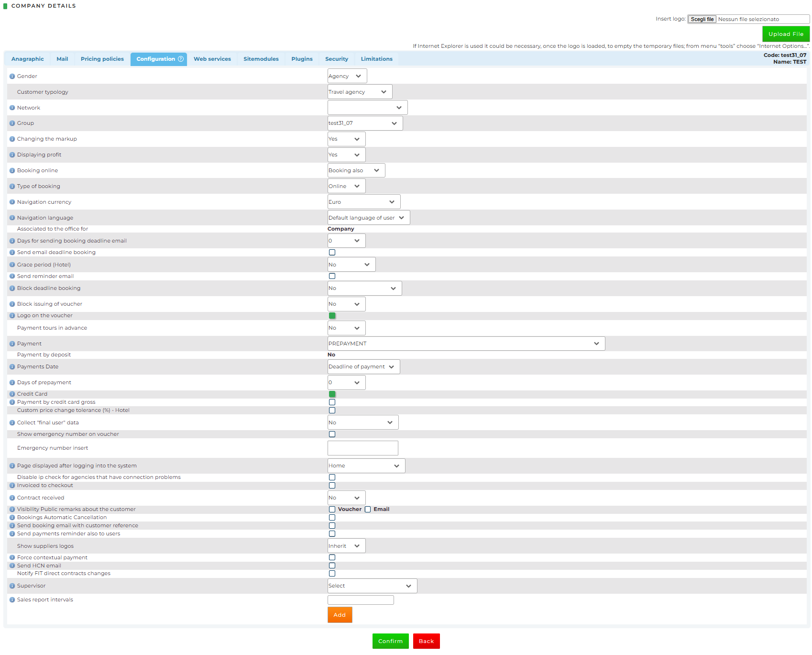Switch to the Pricing policies tab
This screenshot has width=812, height=655.
102,59
